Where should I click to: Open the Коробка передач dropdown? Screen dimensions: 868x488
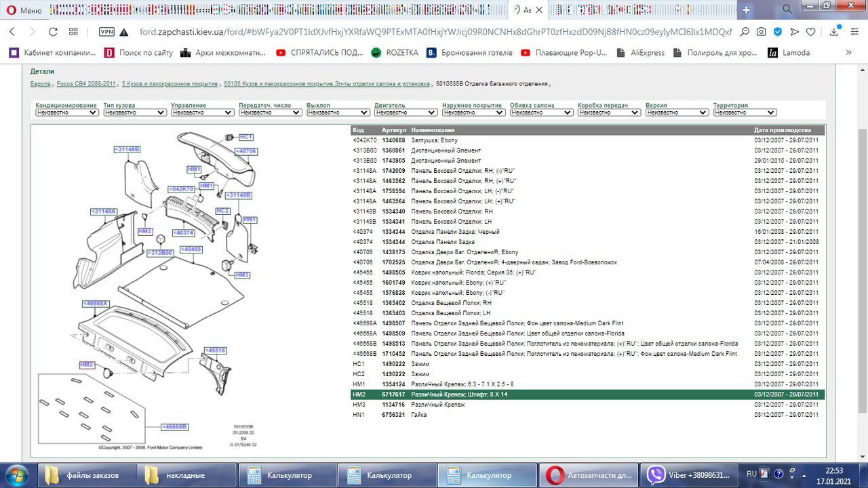(609, 113)
